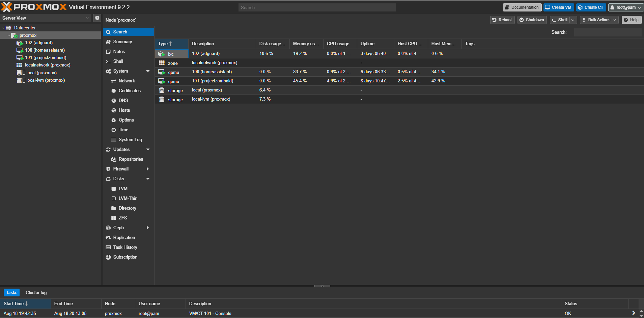Viewport: 644px width, 318px height.
Task: Collapse the proxmox node in tree
Action: (x=9, y=35)
